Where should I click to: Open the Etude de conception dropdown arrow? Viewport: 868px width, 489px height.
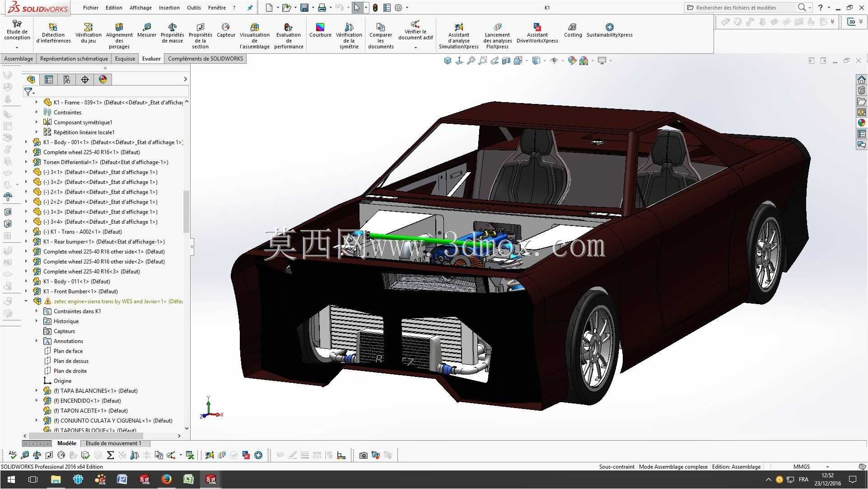(17, 47)
